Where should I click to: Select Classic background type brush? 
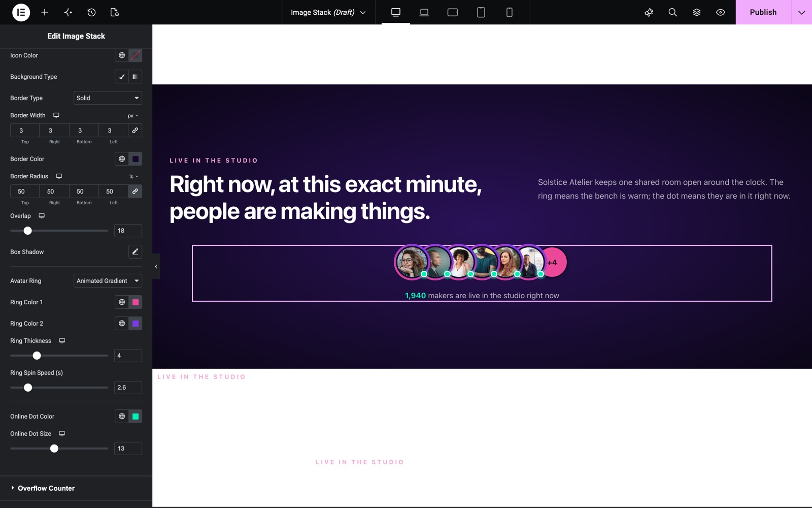pyautogui.click(x=122, y=77)
